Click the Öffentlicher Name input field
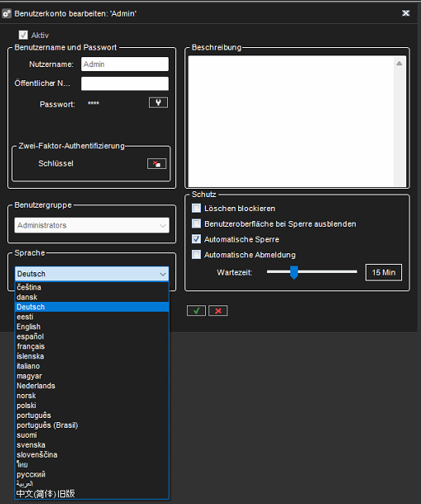The image size is (421, 504). 125,84
